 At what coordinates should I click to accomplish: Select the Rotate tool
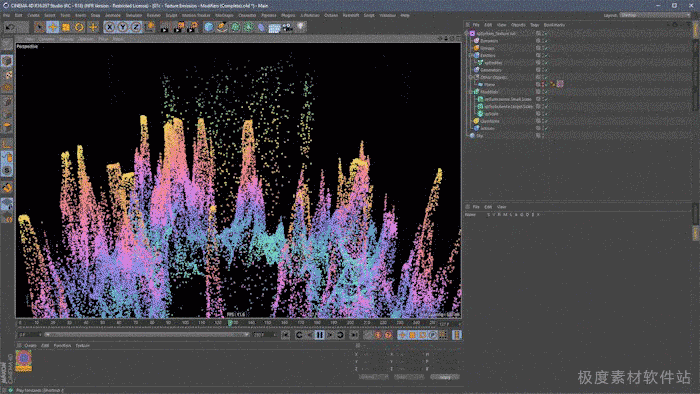tap(79, 27)
